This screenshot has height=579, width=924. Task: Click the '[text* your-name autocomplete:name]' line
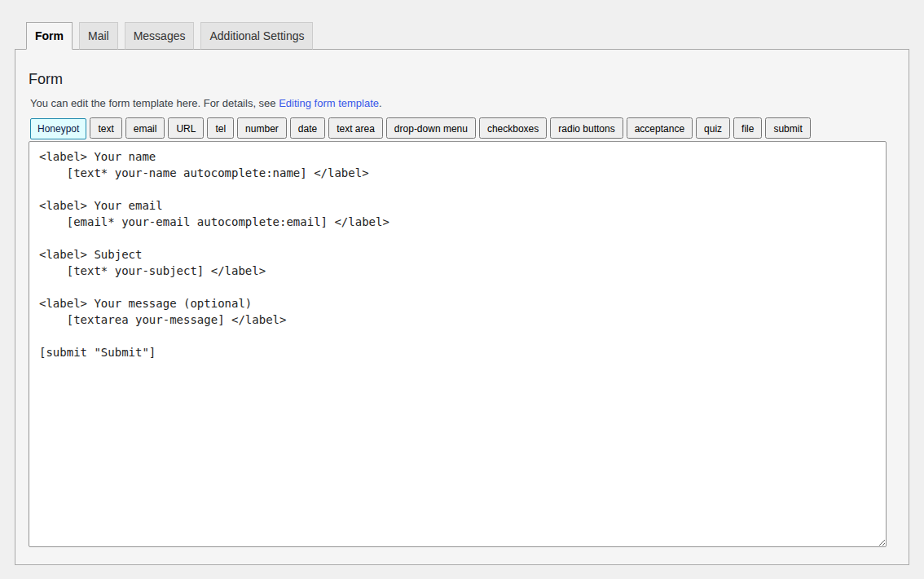[x=218, y=174]
